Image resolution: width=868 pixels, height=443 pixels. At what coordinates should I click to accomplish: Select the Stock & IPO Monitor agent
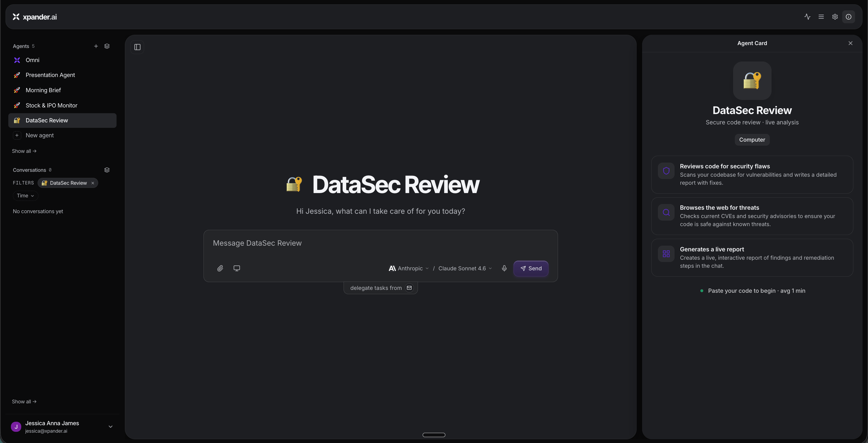62,105
